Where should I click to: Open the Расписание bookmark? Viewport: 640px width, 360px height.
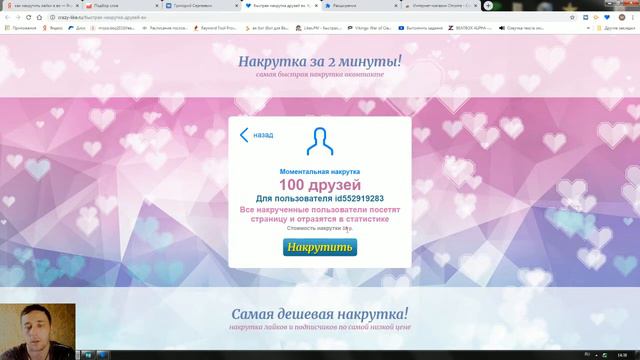tap(164, 28)
